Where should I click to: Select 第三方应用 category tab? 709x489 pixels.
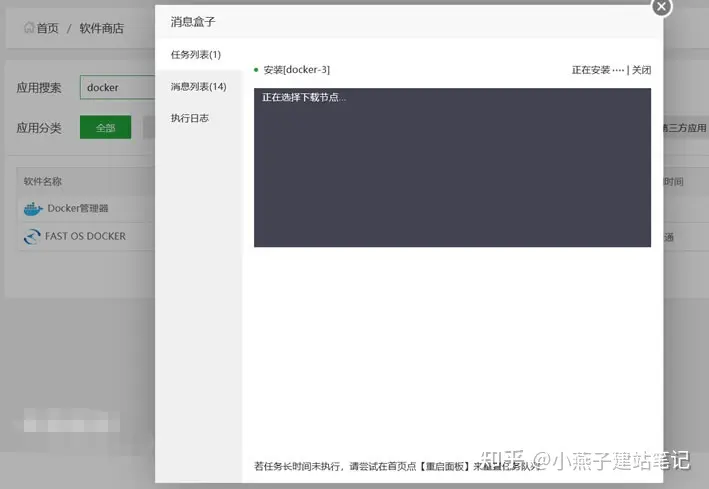(x=685, y=128)
